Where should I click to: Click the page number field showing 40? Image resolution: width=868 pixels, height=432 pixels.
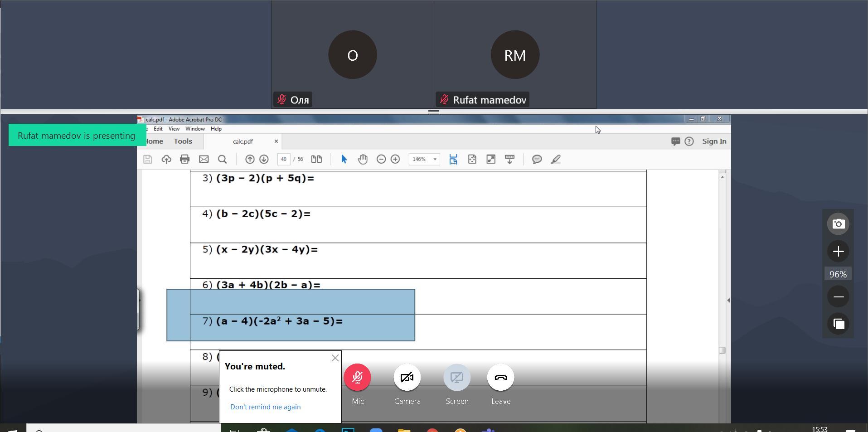pyautogui.click(x=284, y=159)
